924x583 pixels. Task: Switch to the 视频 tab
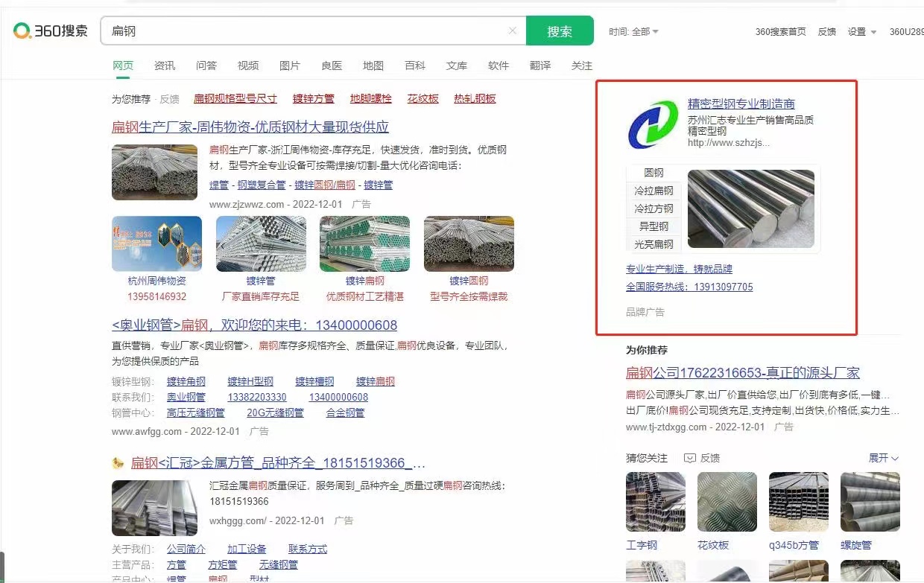coord(248,66)
